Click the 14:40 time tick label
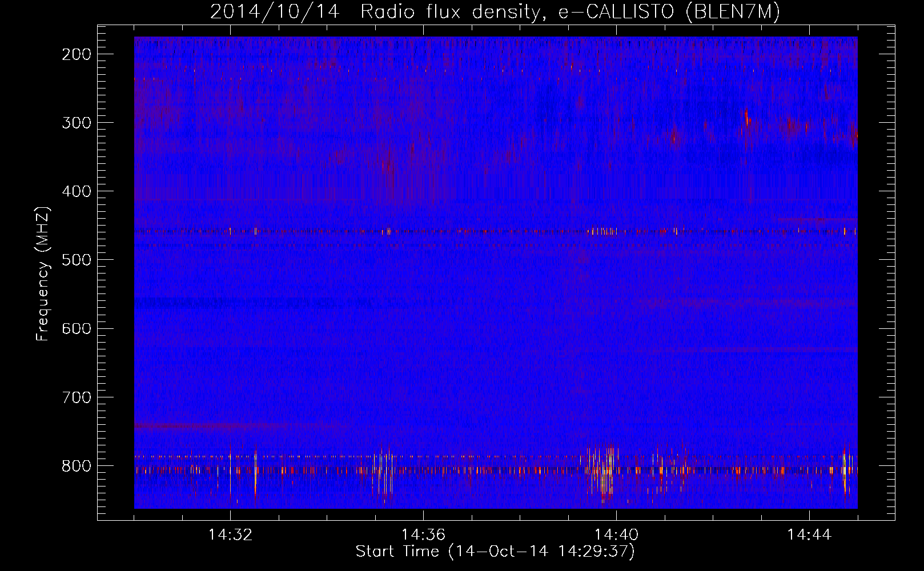Screen dimensions: 924x571 pos(616,535)
